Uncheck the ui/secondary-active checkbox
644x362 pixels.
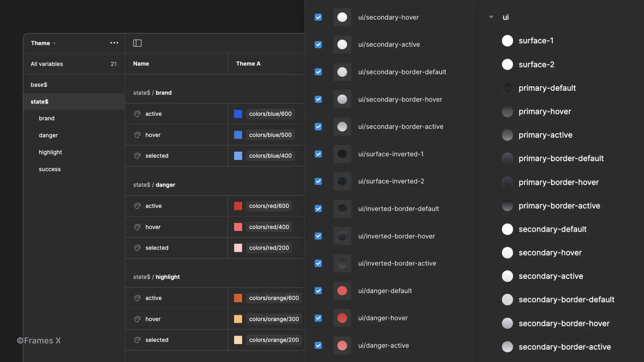(318, 44)
